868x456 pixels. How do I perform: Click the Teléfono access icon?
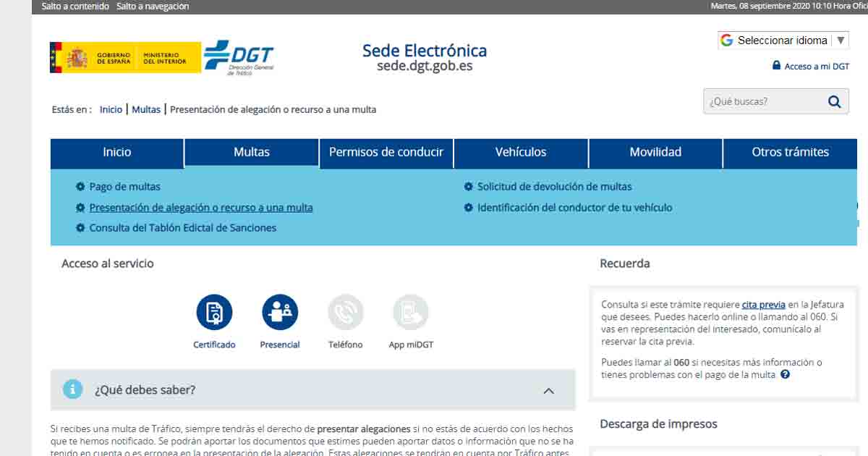pos(345,313)
